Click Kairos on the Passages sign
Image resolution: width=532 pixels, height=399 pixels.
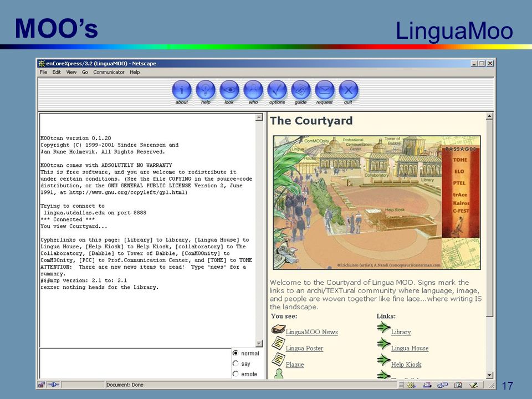(x=461, y=203)
